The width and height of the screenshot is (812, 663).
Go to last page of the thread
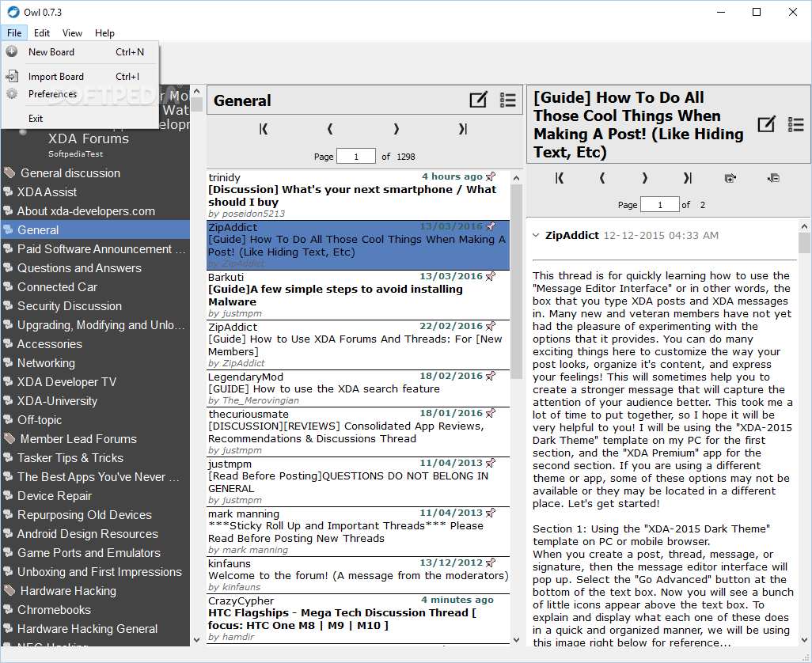687,178
